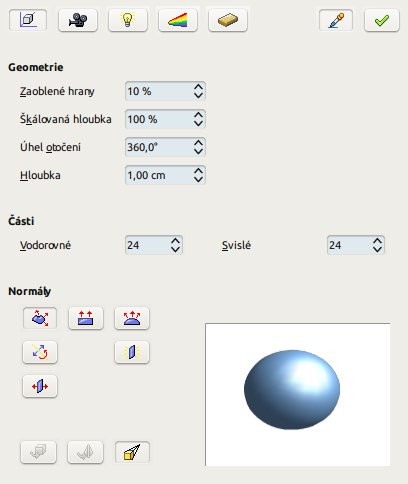Screen dimensions: 408x484
Task: Click the Geometrie section heading
Action: [x=36, y=67]
